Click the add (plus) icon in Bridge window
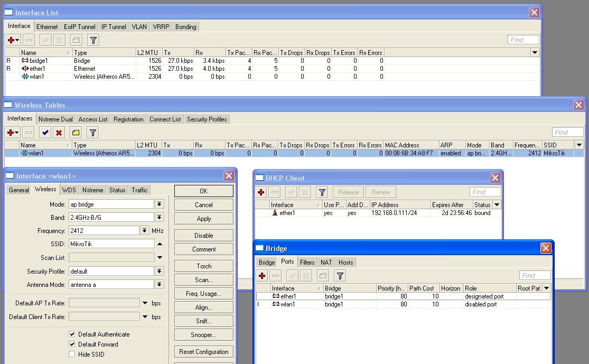Image resolution: width=589 pixels, height=364 pixels. click(262, 276)
